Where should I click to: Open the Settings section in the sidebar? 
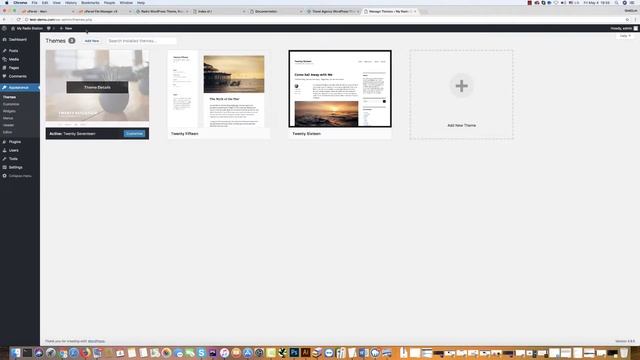point(16,167)
